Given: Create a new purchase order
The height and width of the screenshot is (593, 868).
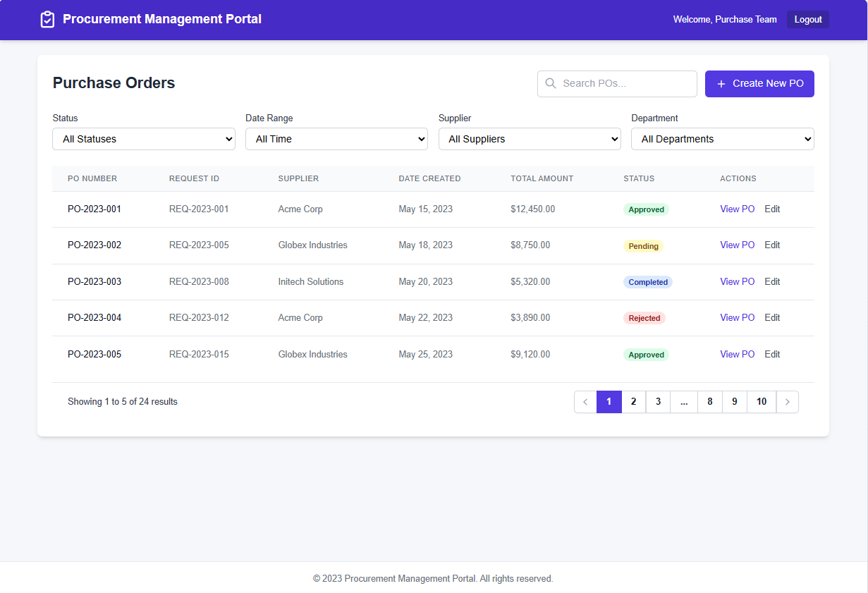Looking at the screenshot, I should [x=759, y=84].
